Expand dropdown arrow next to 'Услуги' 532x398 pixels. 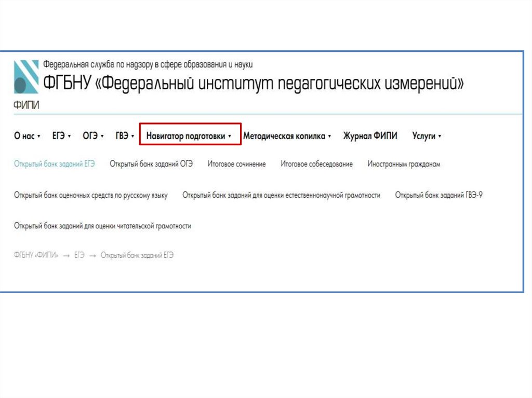(x=440, y=136)
